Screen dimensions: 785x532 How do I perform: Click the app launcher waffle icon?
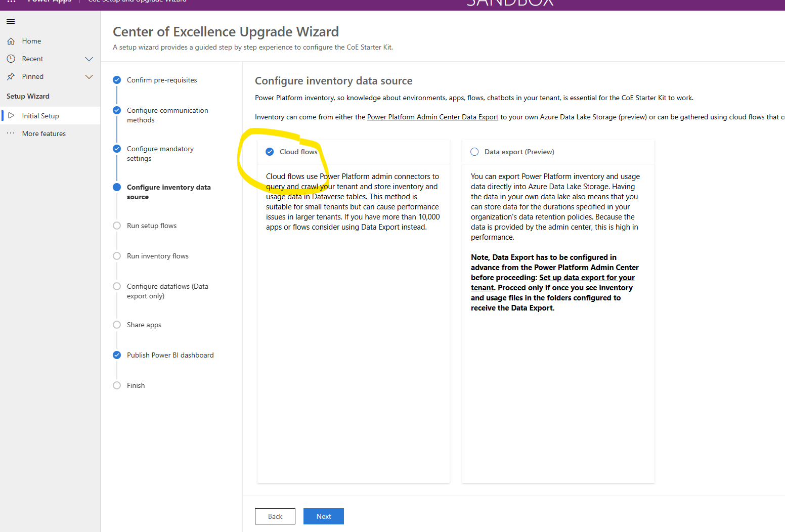tap(11, 2)
